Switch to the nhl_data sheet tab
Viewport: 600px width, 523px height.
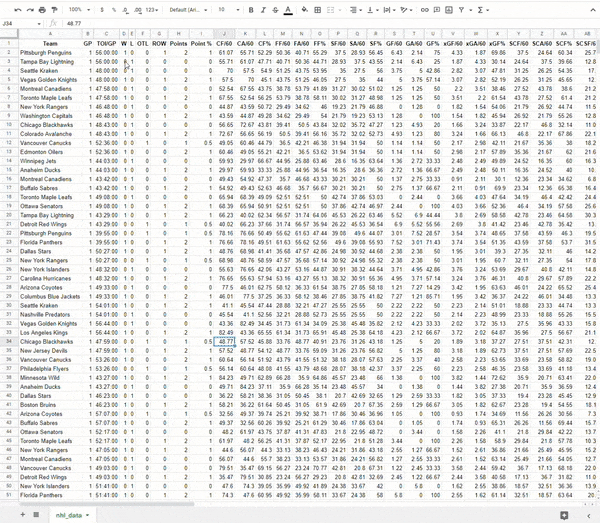69,515
